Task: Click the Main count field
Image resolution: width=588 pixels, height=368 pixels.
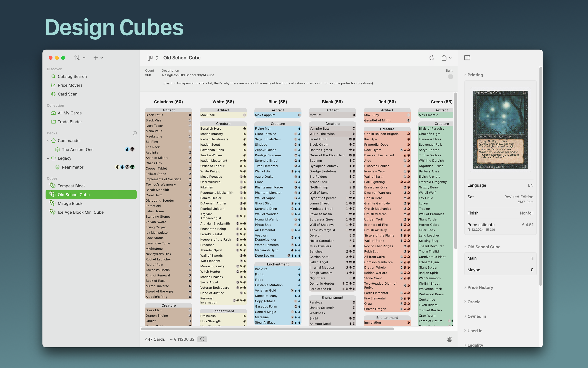Action: (500, 258)
